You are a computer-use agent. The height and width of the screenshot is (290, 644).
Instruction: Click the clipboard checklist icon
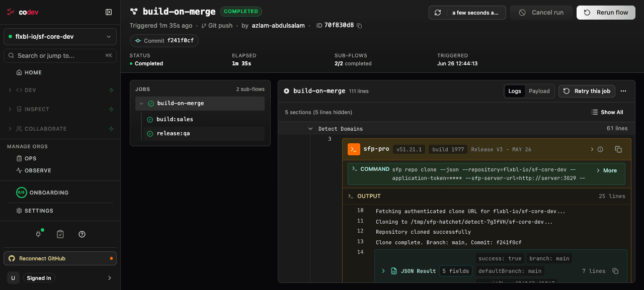click(x=60, y=234)
